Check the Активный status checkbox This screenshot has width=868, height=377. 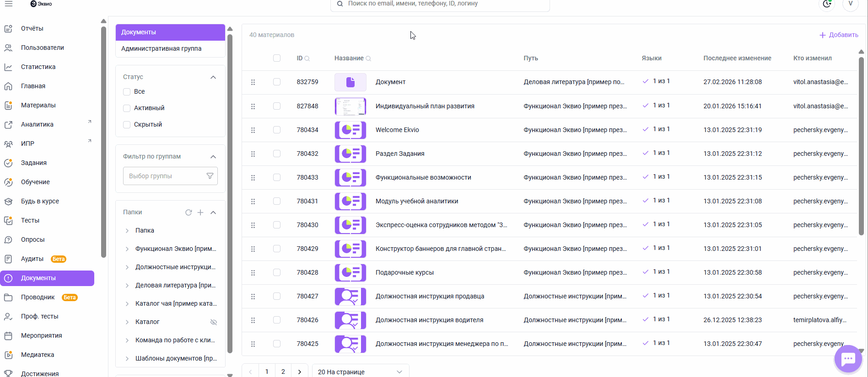[x=127, y=108]
